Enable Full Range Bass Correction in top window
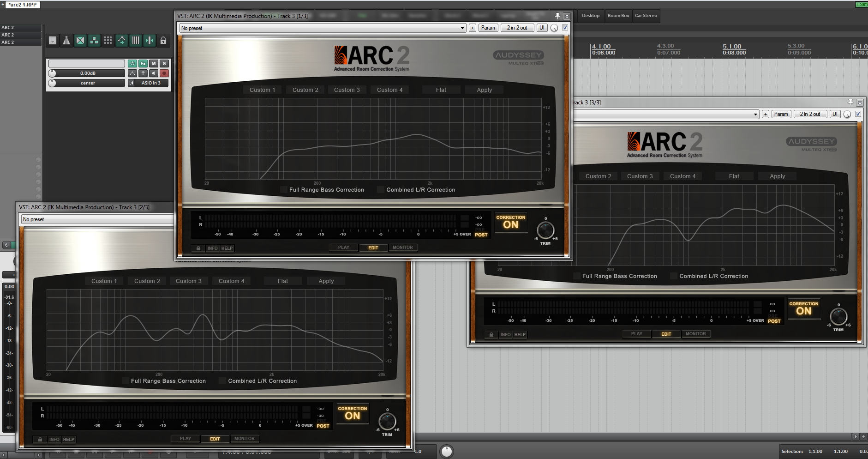 point(284,190)
